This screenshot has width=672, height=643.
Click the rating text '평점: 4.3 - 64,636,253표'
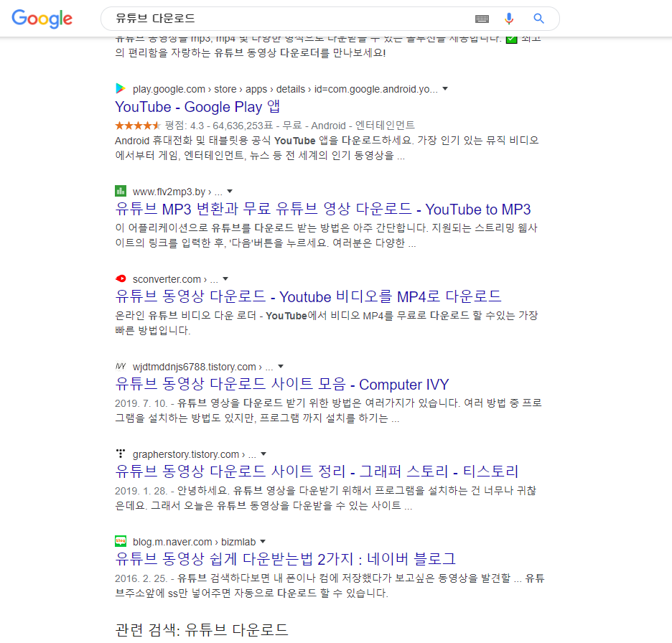tap(219, 126)
